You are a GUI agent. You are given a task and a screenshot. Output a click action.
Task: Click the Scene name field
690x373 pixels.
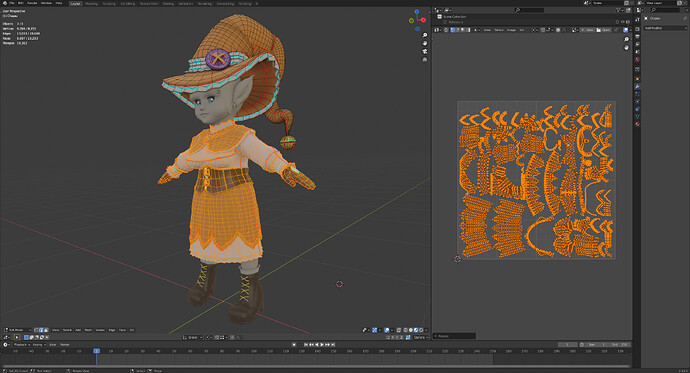[608, 3]
